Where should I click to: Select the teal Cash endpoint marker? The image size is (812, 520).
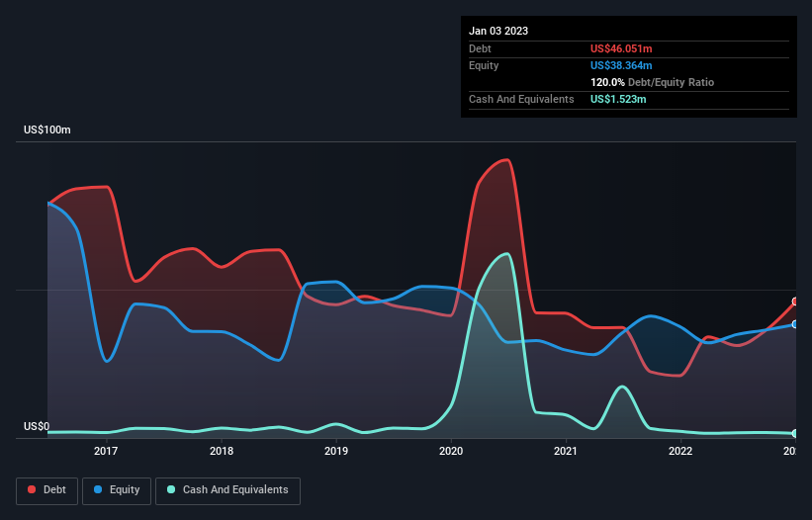point(795,434)
